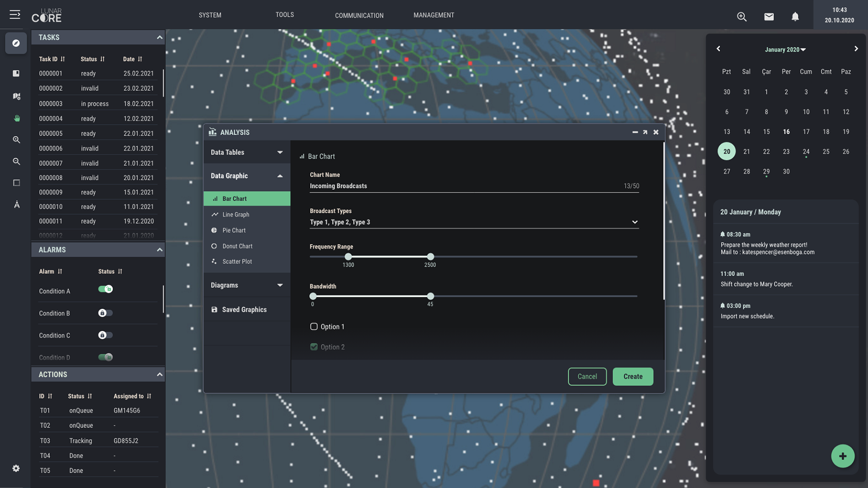Select action row T03 Tracking
Screen dimensions: 868x488
(x=98, y=441)
